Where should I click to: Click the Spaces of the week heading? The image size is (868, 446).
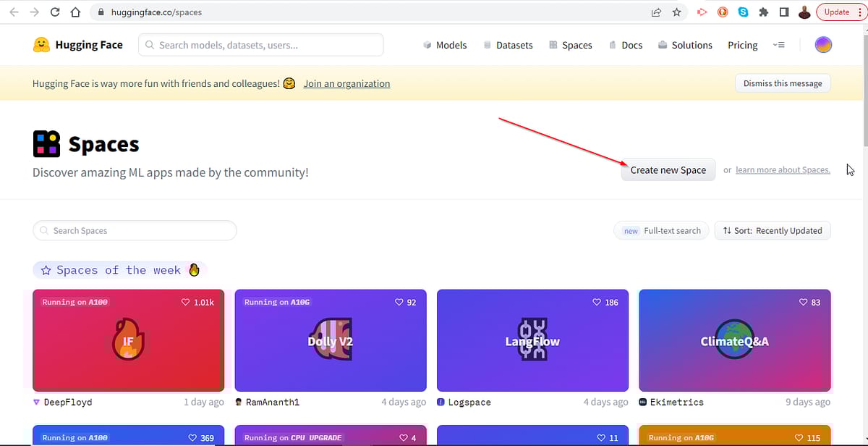pyautogui.click(x=120, y=270)
